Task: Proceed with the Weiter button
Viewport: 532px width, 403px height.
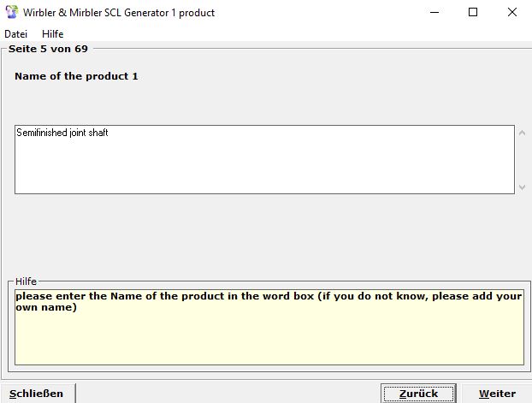Action: [x=497, y=394]
